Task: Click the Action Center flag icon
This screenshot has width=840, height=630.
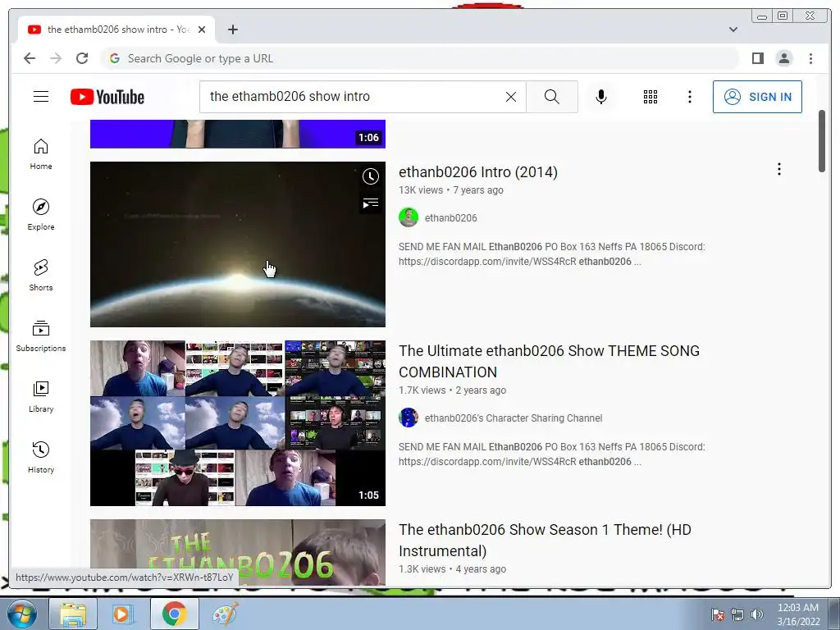Action: click(x=717, y=614)
